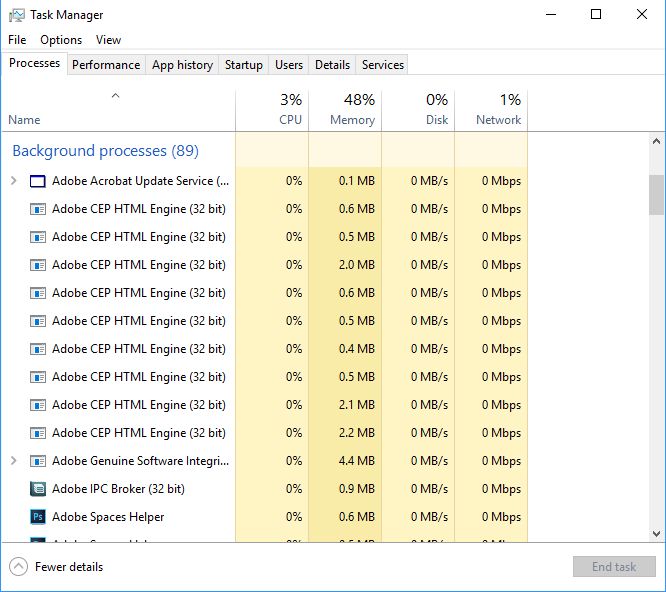
Task: Click the Task Manager title bar icon
Action: click(x=17, y=15)
